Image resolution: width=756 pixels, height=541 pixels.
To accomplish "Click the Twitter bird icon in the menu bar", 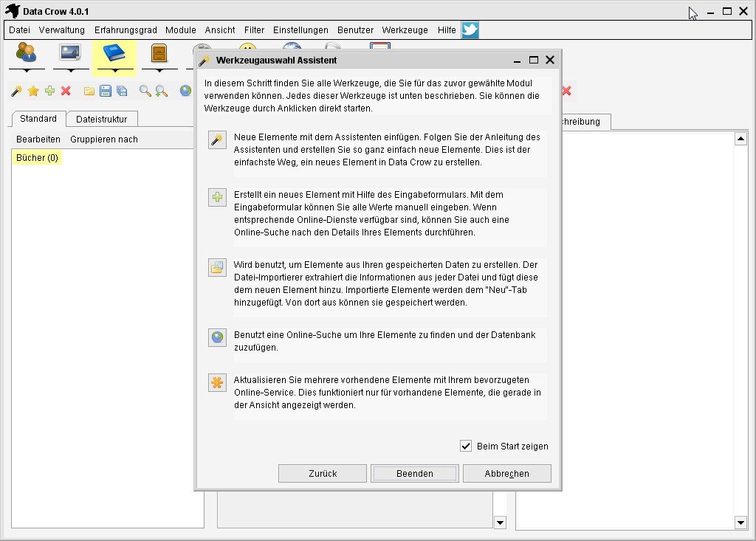I will coord(470,30).
